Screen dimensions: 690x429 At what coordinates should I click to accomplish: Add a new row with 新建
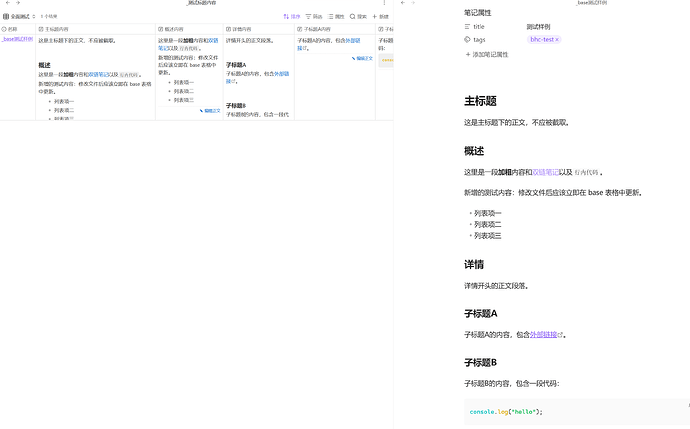(x=381, y=16)
